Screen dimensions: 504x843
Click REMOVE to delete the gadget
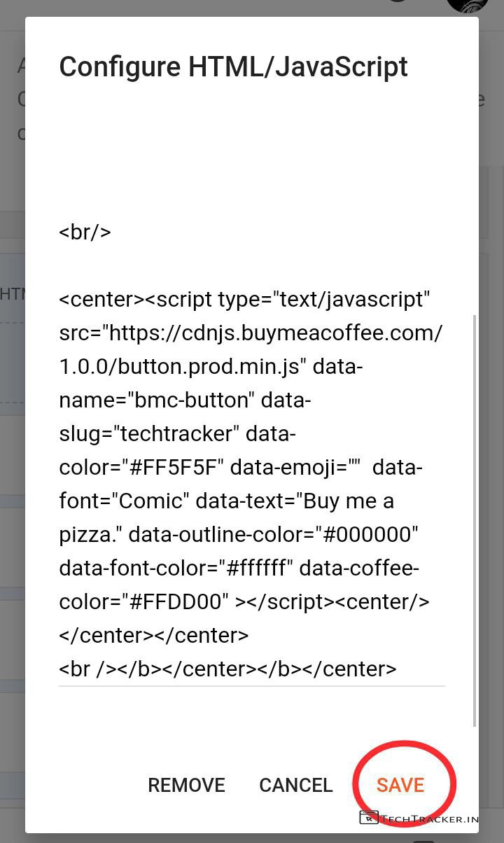click(x=186, y=785)
